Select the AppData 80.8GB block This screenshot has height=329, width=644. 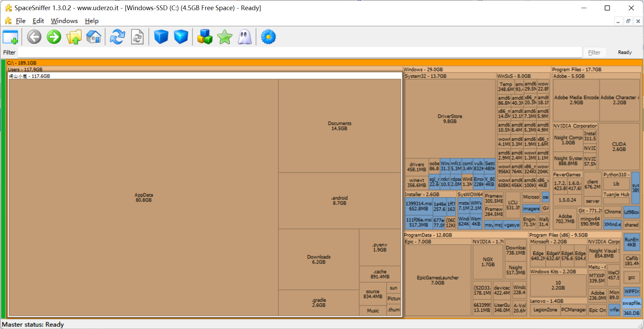click(144, 197)
